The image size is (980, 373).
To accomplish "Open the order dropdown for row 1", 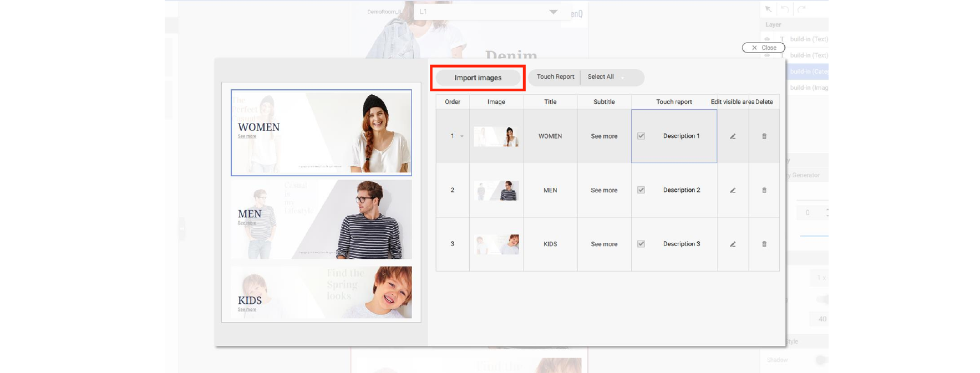I will pyautogui.click(x=461, y=136).
